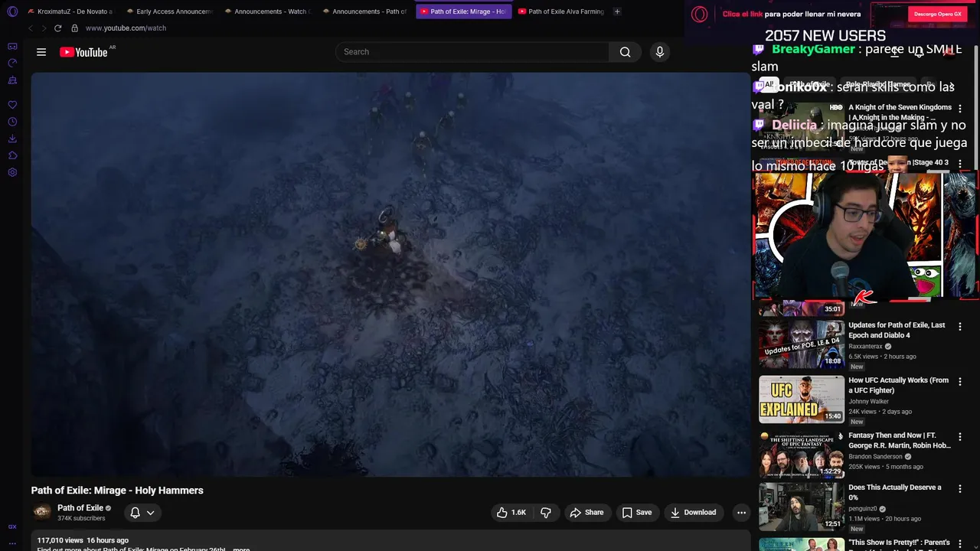
Task: Dislike the video with thumbs-down icon
Action: point(546,513)
